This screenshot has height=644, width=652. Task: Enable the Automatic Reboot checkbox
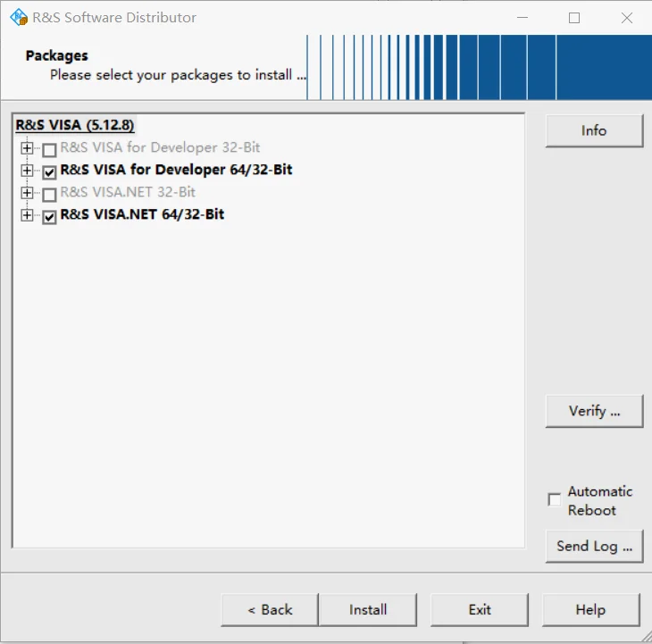pos(555,499)
